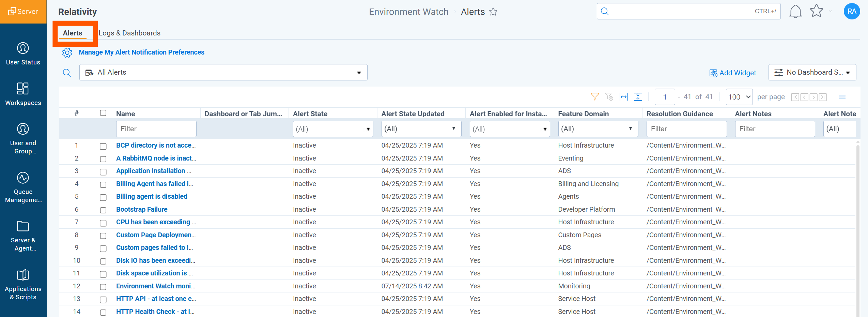Select the Alerts tab

click(x=72, y=33)
